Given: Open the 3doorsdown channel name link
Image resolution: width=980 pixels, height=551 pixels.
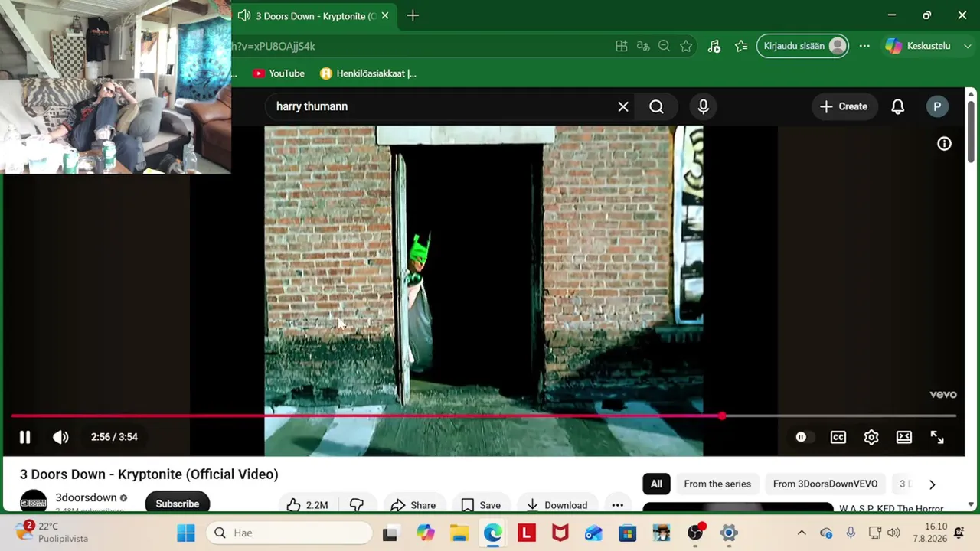Looking at the screenshot, I should (86, 497).
